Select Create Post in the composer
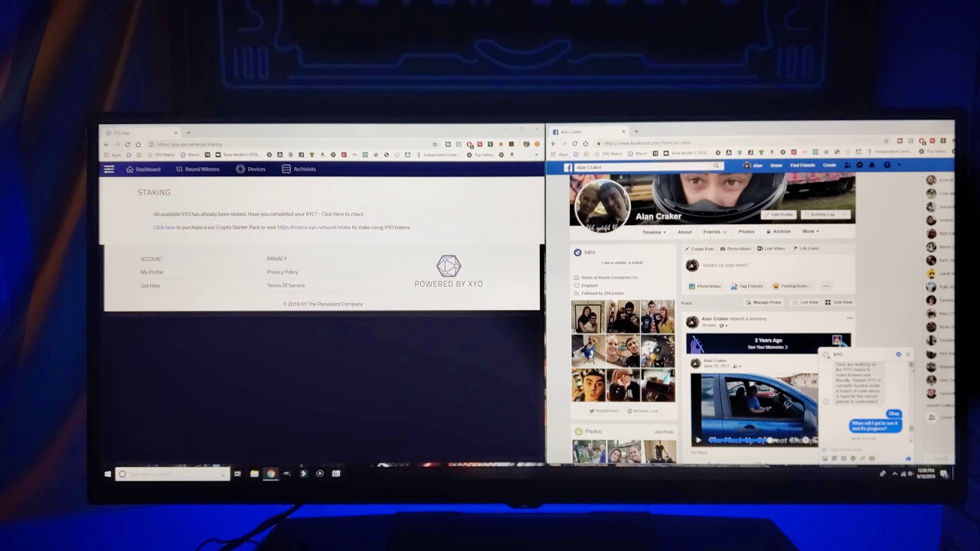 [699, 249]
